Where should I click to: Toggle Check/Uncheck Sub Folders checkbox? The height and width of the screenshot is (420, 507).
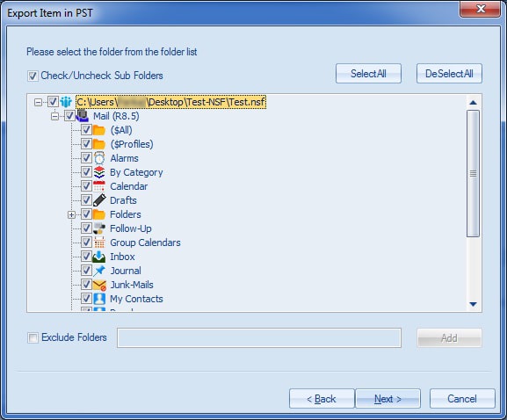33,76
